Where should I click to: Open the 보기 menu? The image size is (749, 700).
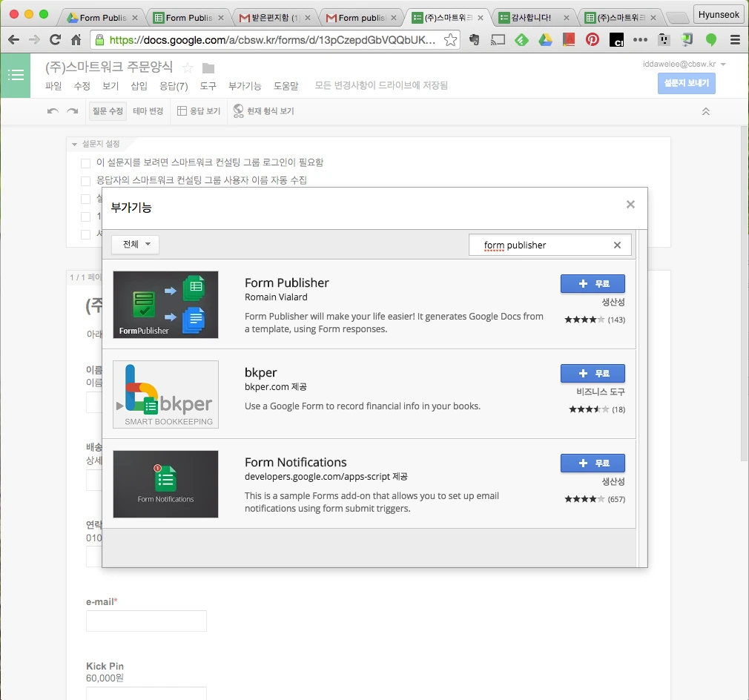[110, 86]
